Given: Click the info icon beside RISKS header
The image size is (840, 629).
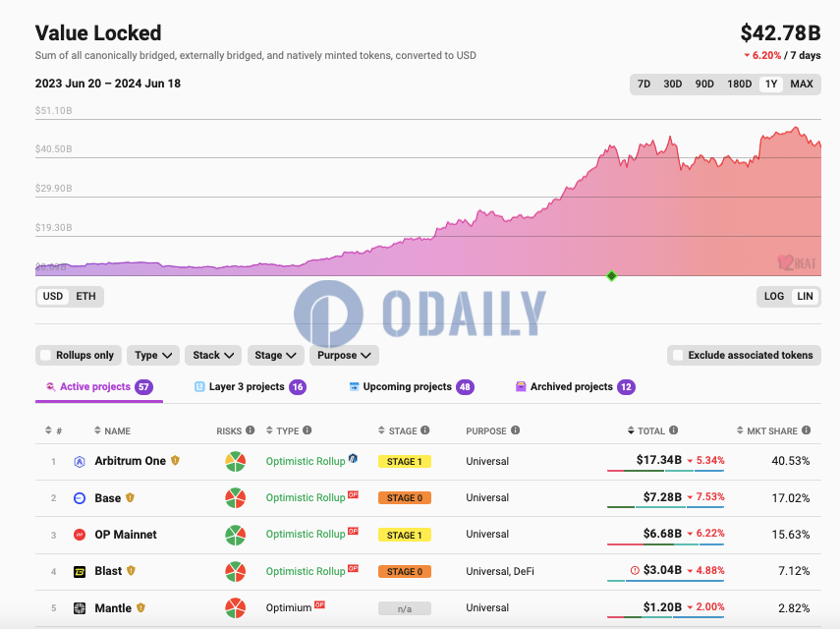Looking at the screenshot, I should click(251, 430).
